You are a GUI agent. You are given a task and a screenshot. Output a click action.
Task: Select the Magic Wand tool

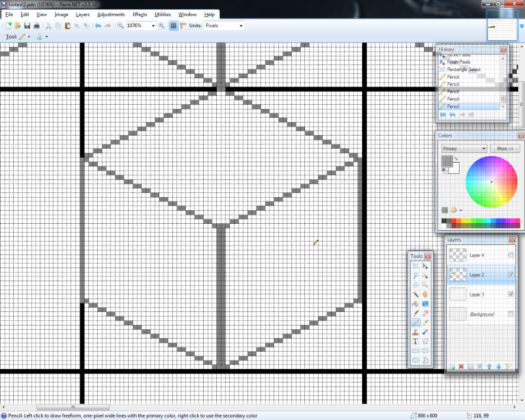coord(415,294)
